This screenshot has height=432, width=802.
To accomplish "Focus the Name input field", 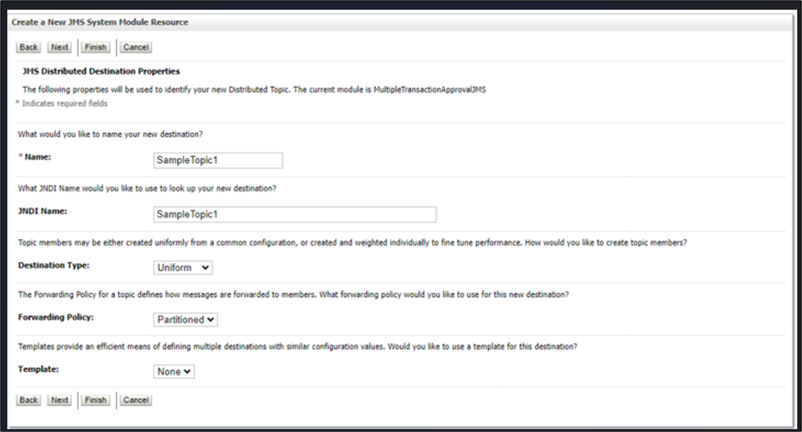I will (x=217, y=160).
